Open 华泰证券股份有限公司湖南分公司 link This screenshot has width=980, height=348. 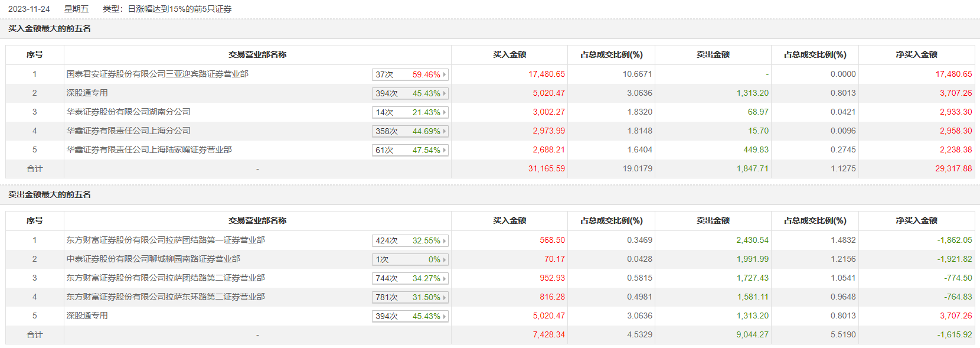tap(128, 112)
